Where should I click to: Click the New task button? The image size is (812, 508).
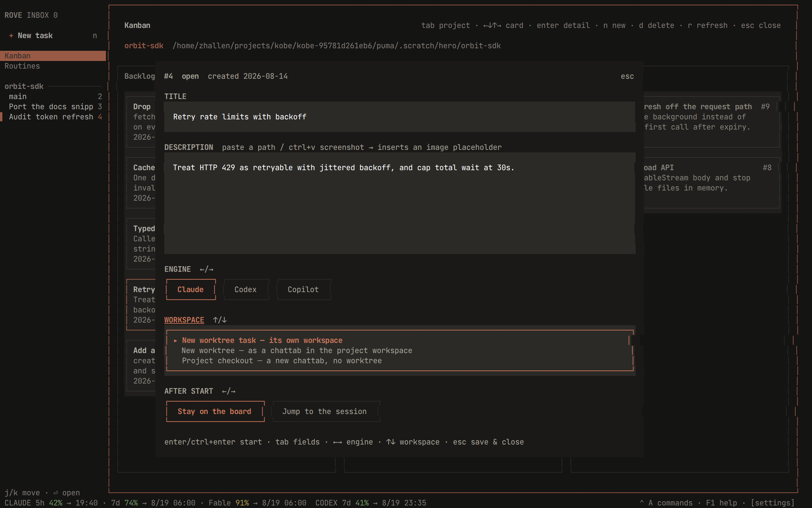coord(53,36)
